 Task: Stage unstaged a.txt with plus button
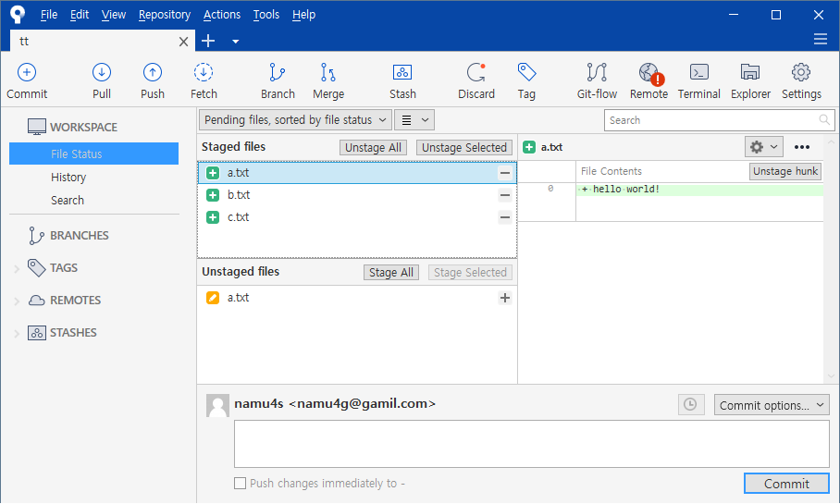[x=504, y=298]
